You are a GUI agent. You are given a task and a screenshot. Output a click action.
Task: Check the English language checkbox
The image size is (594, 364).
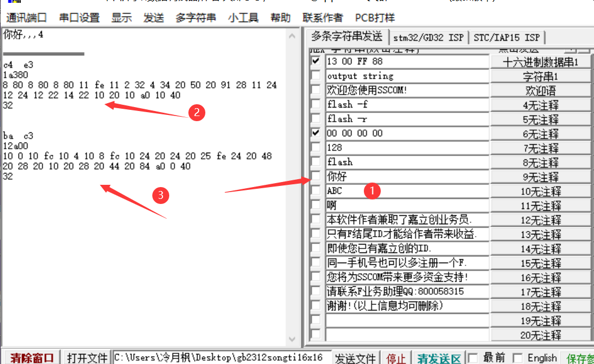(517, 358)
